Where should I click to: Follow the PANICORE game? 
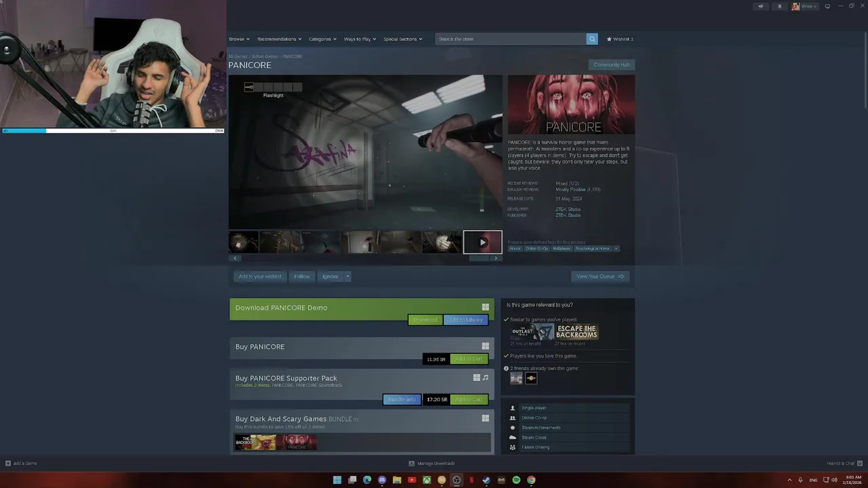tap(302, 277)
